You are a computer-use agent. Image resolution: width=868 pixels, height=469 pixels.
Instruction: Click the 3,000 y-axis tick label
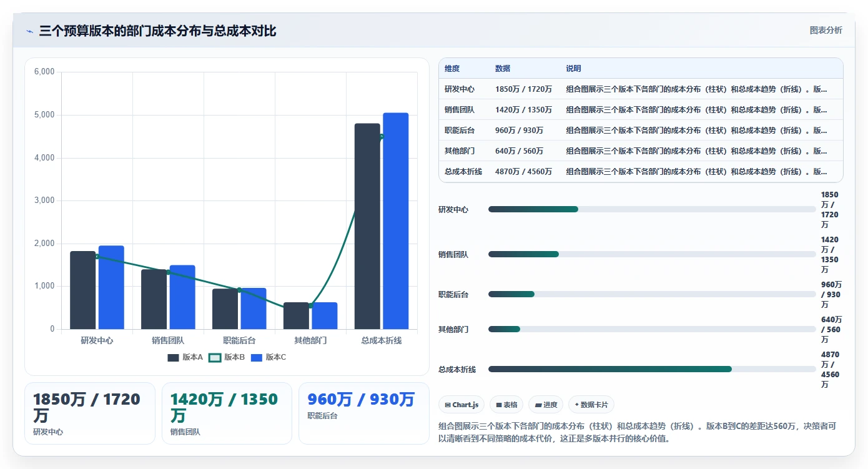pos(44,200)
